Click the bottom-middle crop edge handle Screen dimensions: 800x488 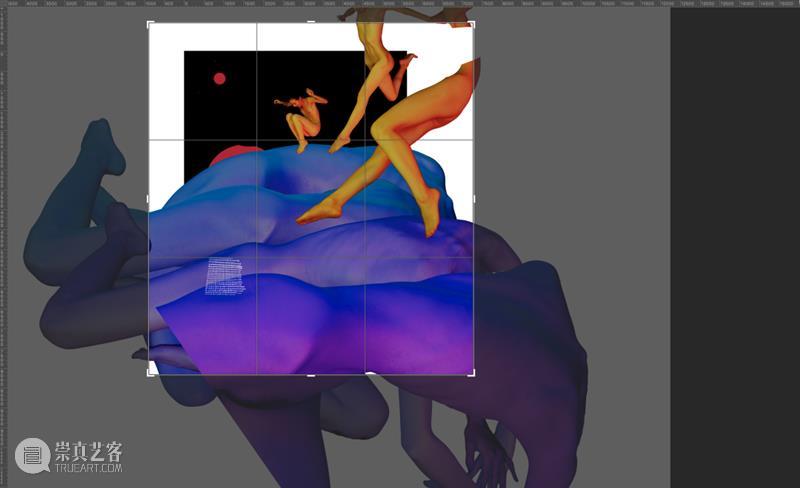tap(311, 376)
